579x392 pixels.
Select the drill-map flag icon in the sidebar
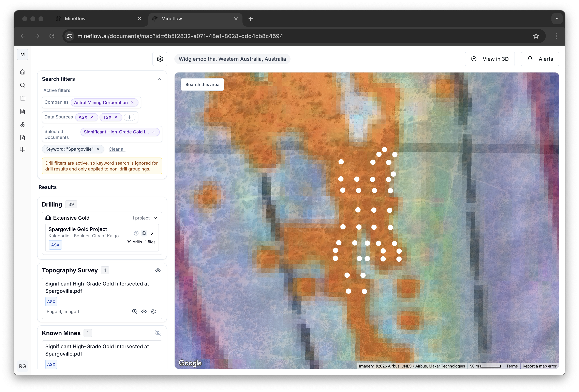pyautogui.click(x=23, y=125)
